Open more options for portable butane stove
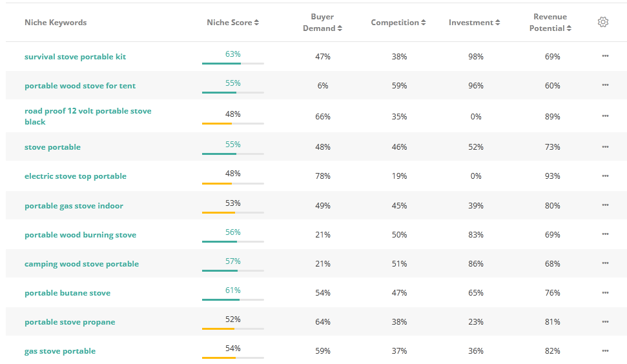Viewport: 627px width, 364px height. 605,292
